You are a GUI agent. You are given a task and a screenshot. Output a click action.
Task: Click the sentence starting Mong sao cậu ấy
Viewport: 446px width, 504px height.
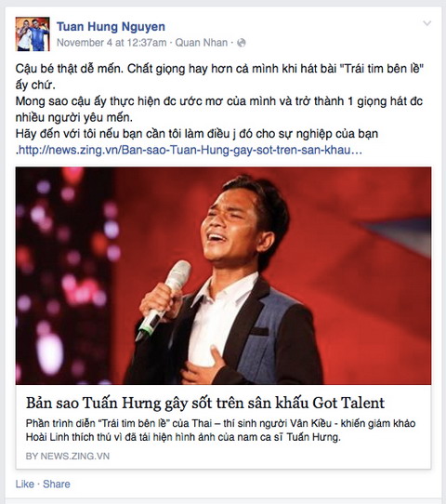pos(219,110)
